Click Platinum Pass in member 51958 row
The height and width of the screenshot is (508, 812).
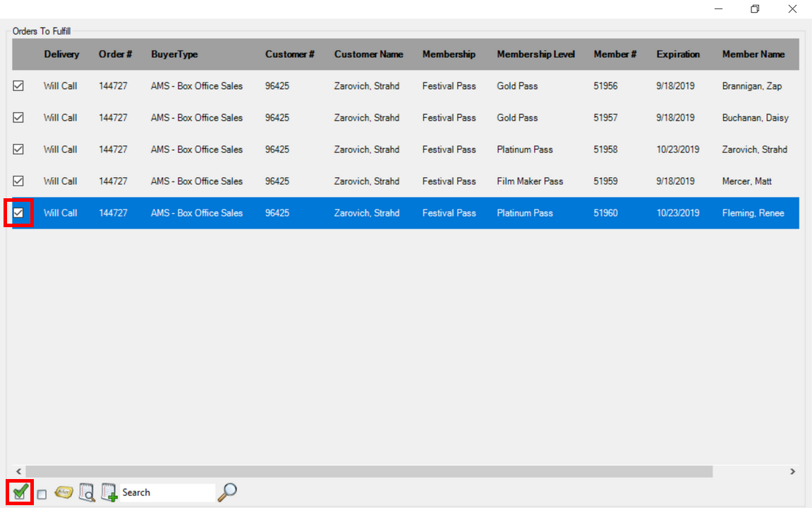coord(525,149)
